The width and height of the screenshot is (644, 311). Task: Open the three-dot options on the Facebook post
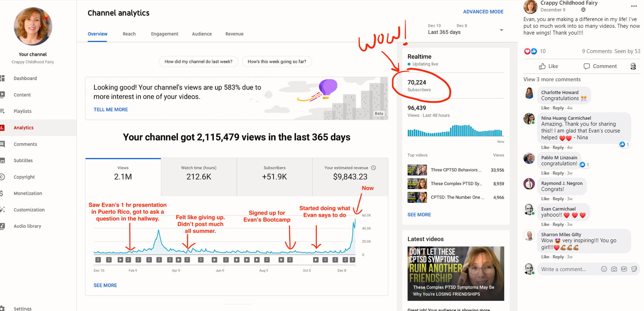coord(634,6)
